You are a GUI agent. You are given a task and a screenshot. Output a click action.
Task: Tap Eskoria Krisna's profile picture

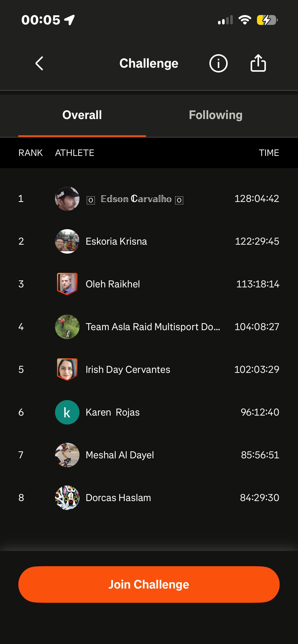(67, 241)
